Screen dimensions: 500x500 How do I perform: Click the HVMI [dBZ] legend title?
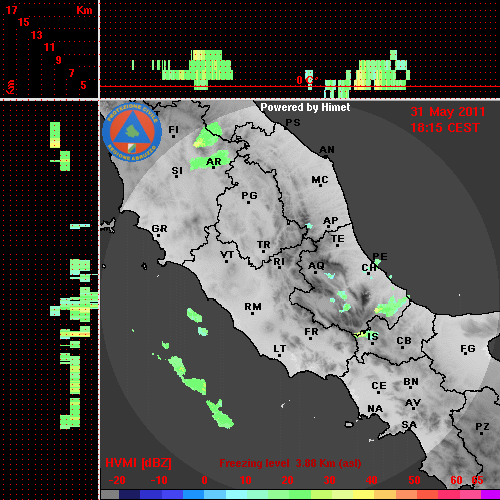[138, 463]
